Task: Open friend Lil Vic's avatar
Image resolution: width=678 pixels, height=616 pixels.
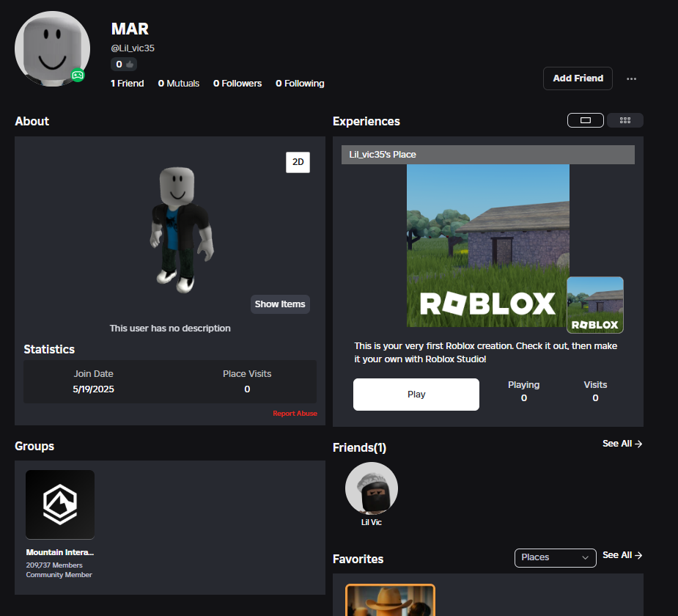Action: coord(372,488)
